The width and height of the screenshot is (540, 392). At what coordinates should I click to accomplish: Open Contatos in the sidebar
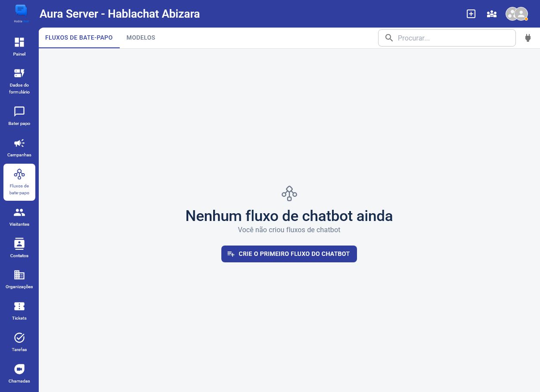coord(19,248)
